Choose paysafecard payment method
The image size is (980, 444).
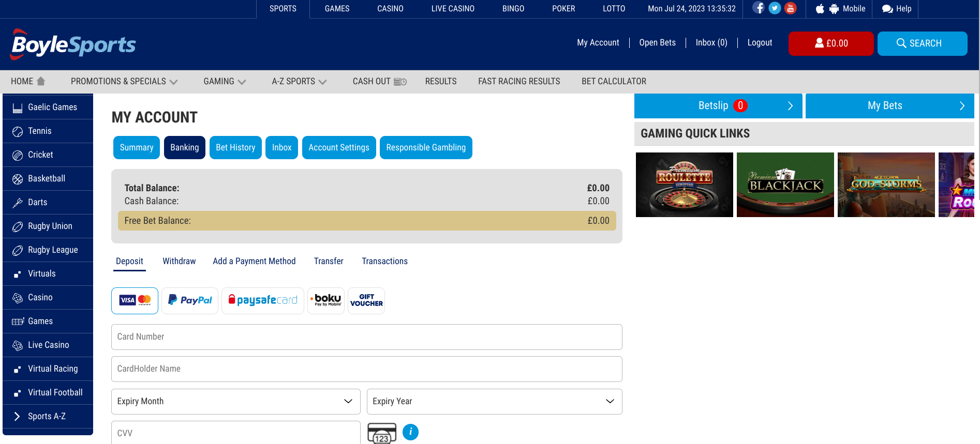pos(263,301)
